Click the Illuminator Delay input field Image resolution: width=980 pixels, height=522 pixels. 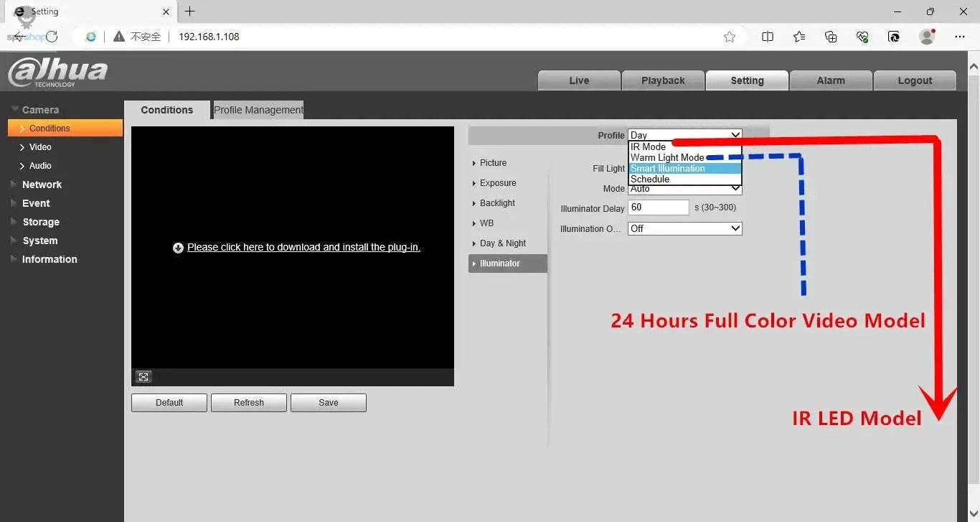[x=658, y=208]
